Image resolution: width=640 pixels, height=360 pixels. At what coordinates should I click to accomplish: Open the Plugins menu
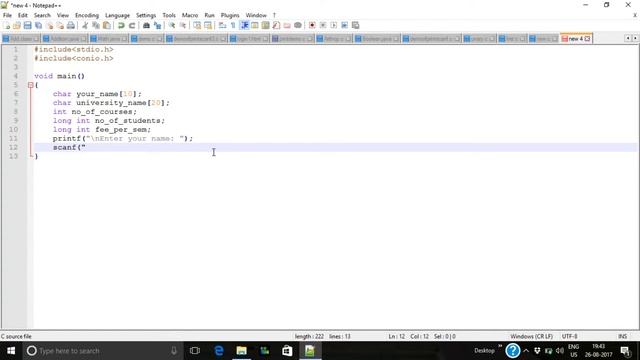(230, 15)
